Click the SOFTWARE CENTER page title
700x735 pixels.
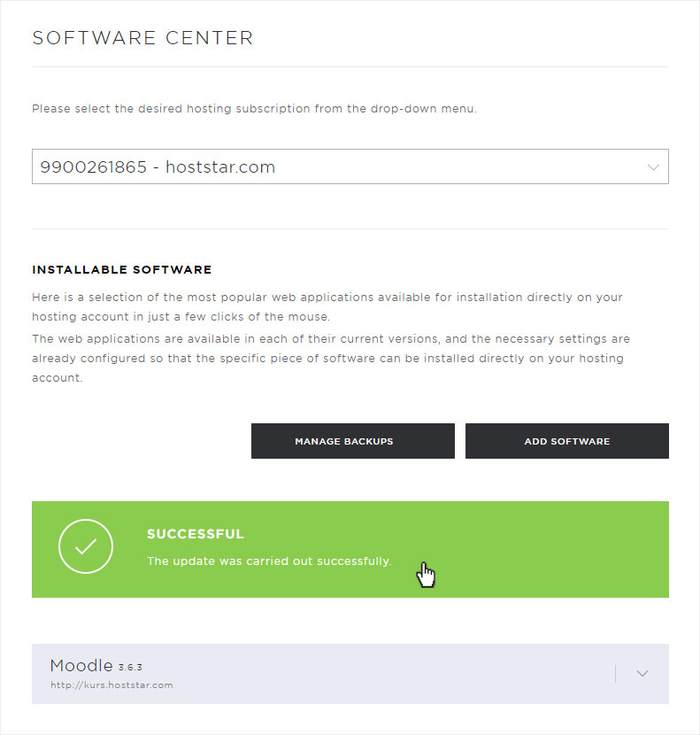(x=142, y=38)
